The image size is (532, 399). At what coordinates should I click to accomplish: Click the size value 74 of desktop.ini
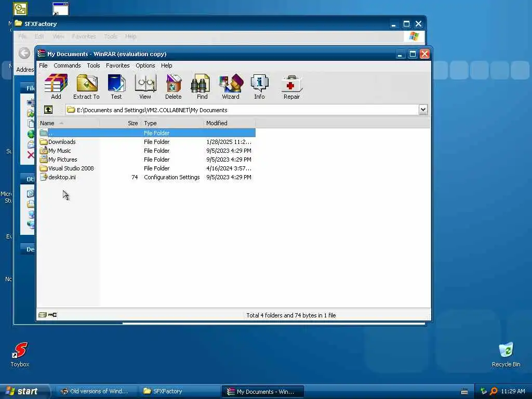[x=135, y=177]
